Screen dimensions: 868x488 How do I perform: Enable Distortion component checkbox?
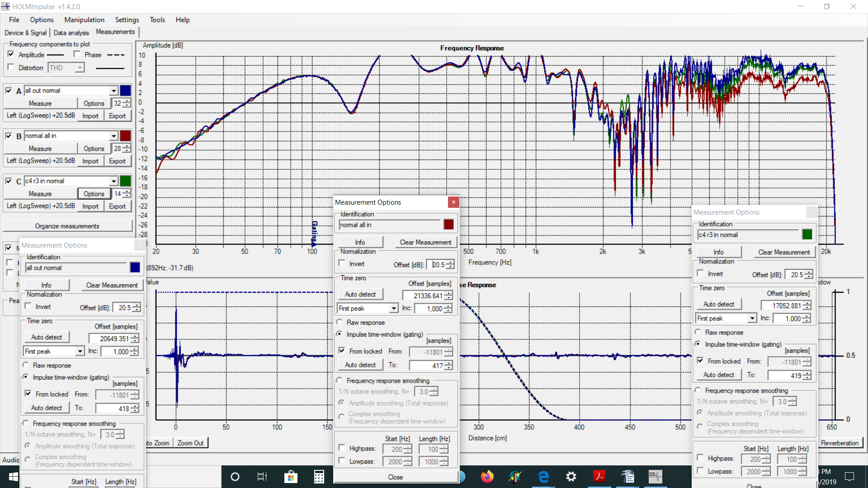coord(11,67)
